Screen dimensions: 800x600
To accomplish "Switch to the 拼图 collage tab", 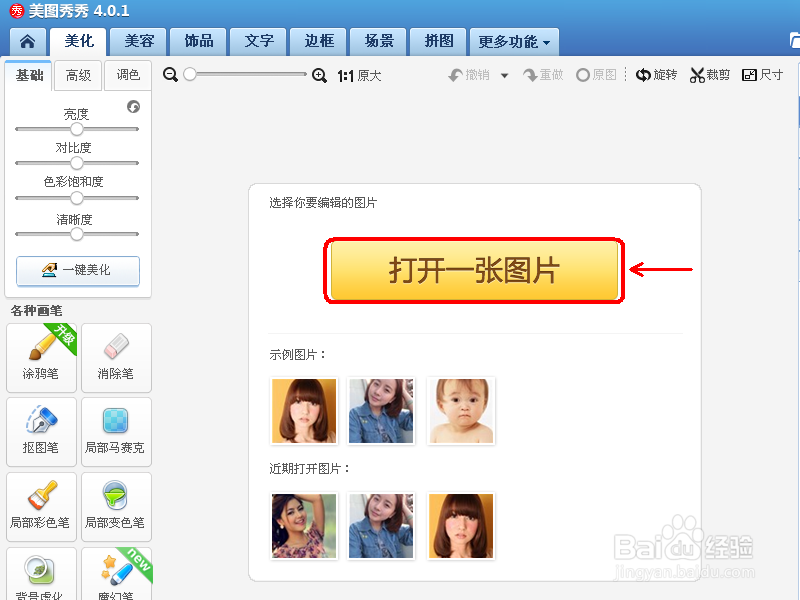I will [438, 41].
